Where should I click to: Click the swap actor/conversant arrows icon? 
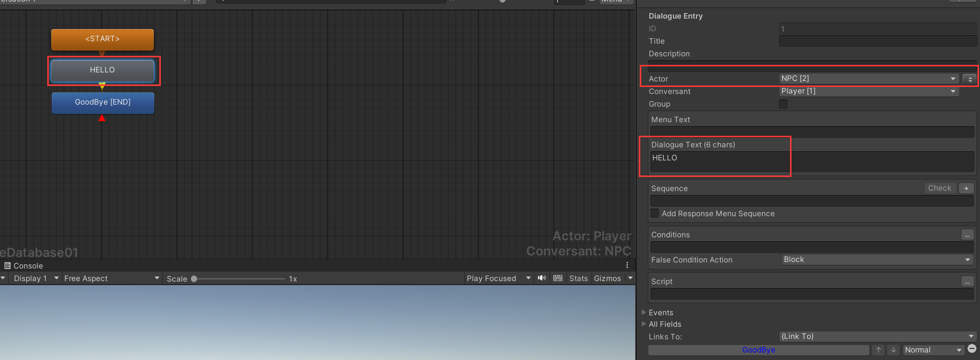tap(969, 79)
